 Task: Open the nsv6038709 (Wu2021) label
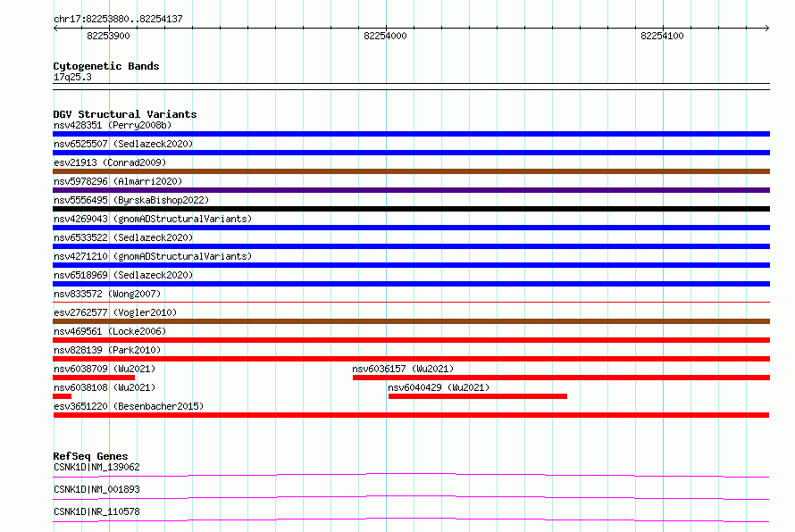(105, 369)
